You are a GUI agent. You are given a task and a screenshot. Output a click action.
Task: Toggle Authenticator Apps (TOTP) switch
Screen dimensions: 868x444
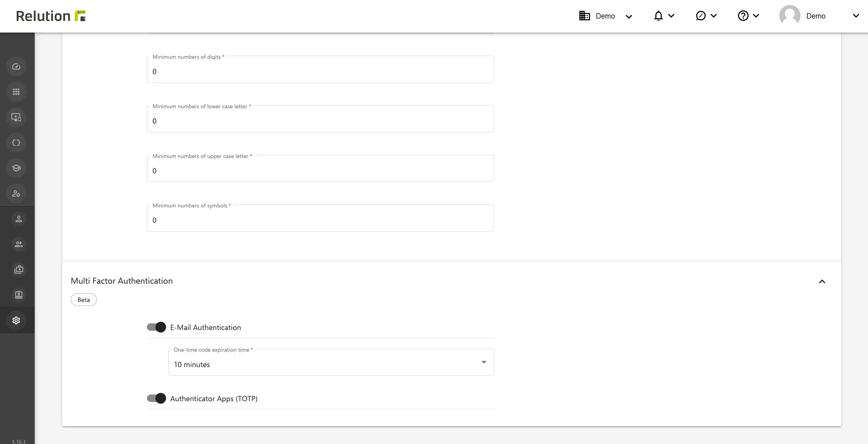coord(156,398)
